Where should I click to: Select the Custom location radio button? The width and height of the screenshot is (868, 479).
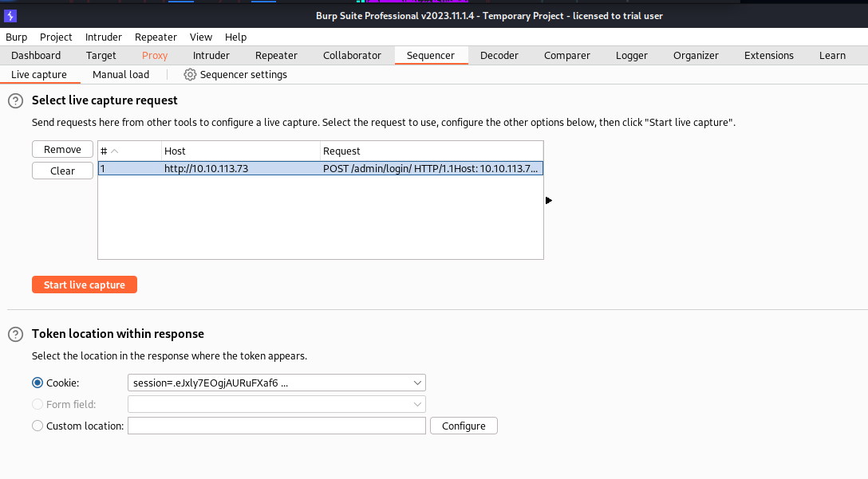37,426
